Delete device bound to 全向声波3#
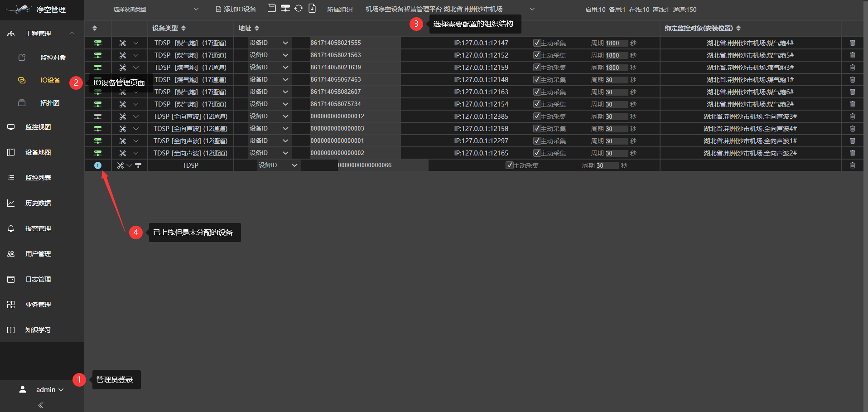The height and width of the screenshot is (412, 868). [x=853, y=116]
